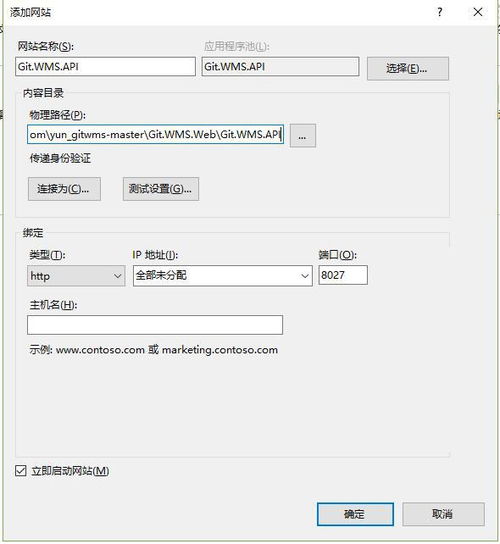Screen dimensions: 500x544
Task: Close the 添加网站 dialog
Action: tap(478, 12)
